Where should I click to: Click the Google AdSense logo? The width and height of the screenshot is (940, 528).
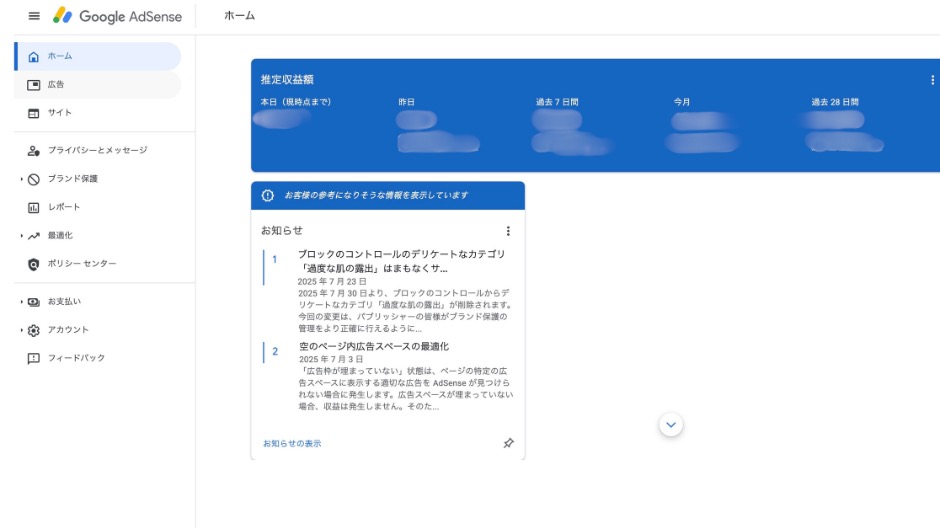coord(117,16)
